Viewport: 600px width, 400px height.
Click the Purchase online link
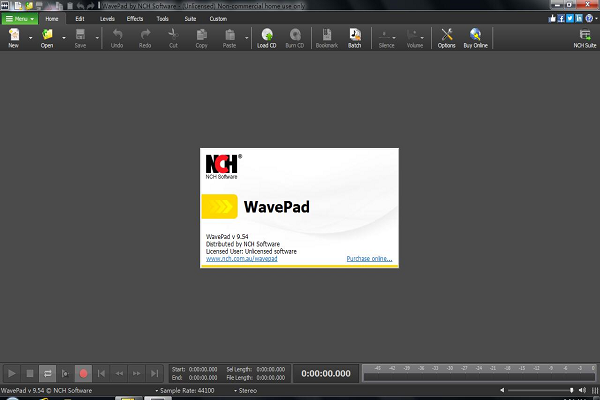tap(369, 258)
